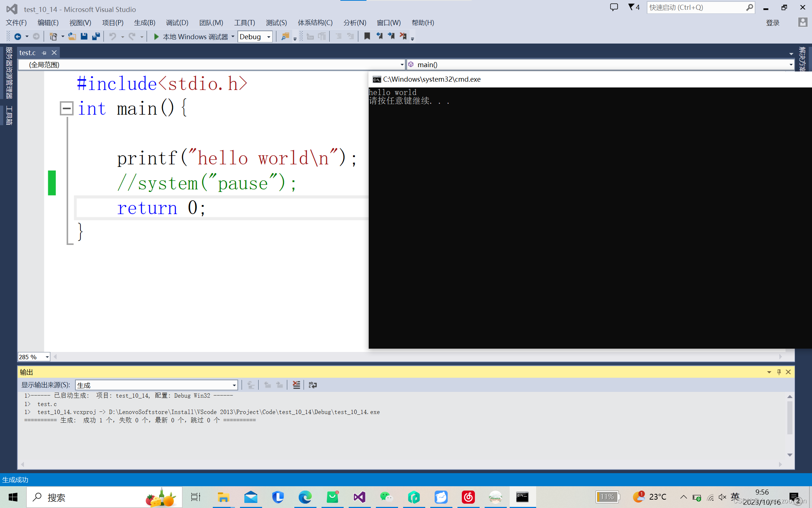Image resolution: width=812 pixels, height=508 pixels.
Task: Collapse the main() function code block
Action: point(66,108)
